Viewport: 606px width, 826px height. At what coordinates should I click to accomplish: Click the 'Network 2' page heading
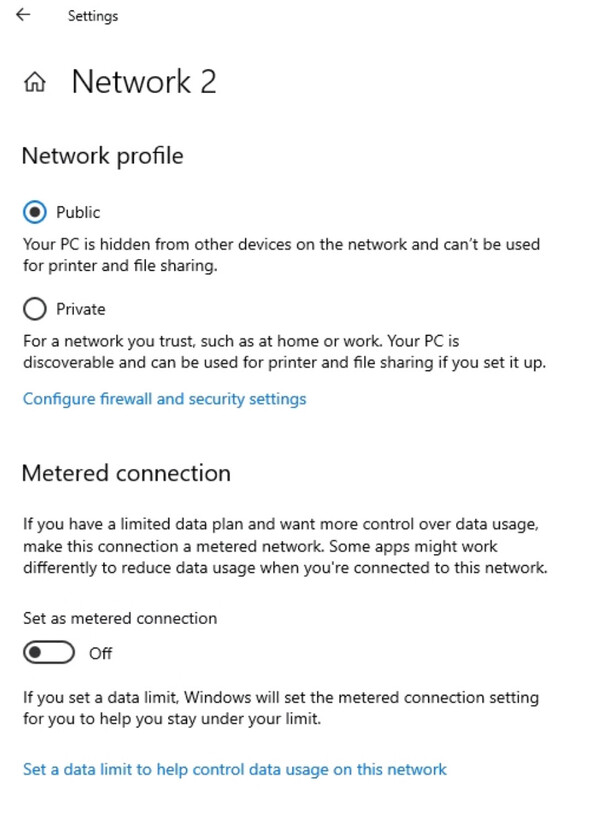pos(143,82)
